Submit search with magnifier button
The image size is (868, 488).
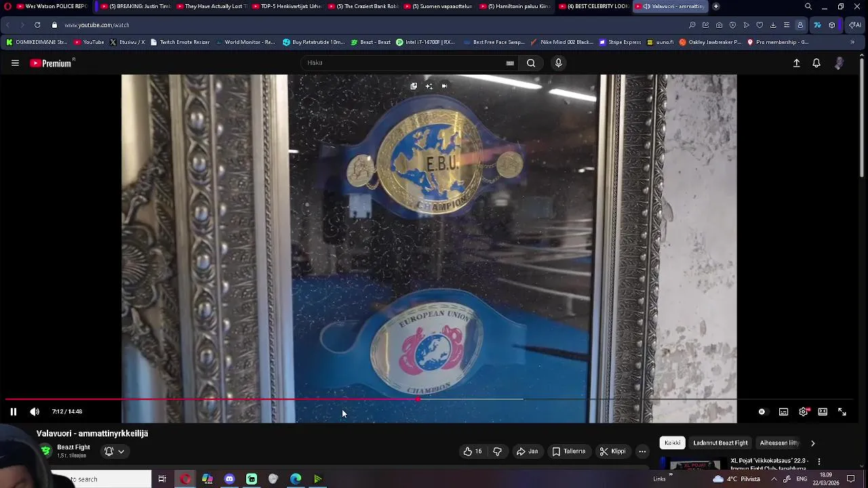(x=531, y=63)
